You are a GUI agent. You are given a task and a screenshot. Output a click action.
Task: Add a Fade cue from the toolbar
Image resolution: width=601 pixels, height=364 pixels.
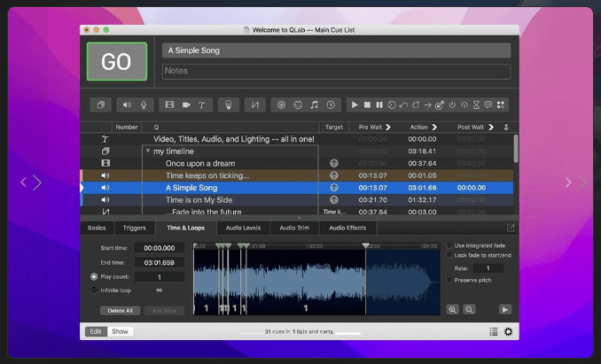255,105
